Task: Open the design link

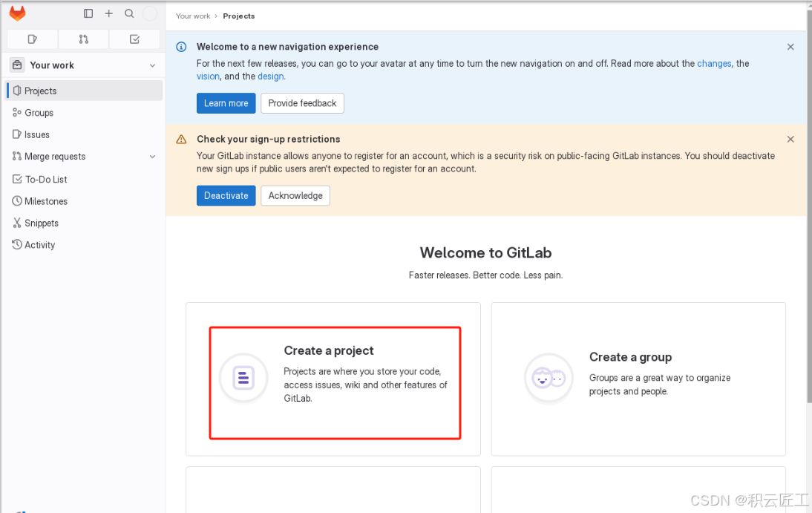Action: 271,76
